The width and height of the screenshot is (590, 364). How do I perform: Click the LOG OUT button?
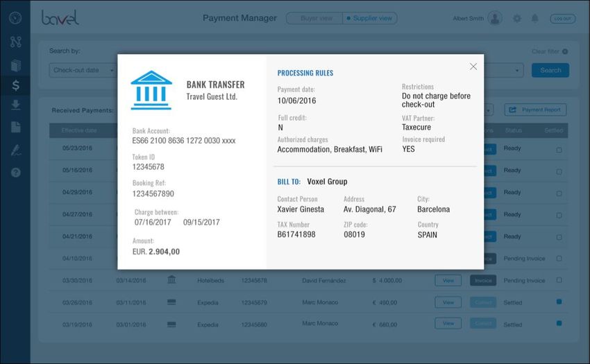pos(562,19)
